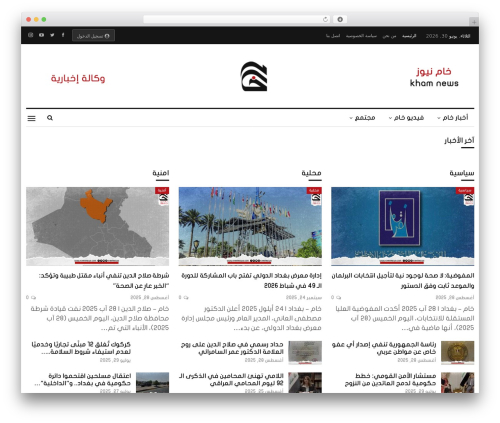This screenshot has height=423, width=500.
Task: Open headline about شرطة صلاح الدين
Action: pos(104,281)
